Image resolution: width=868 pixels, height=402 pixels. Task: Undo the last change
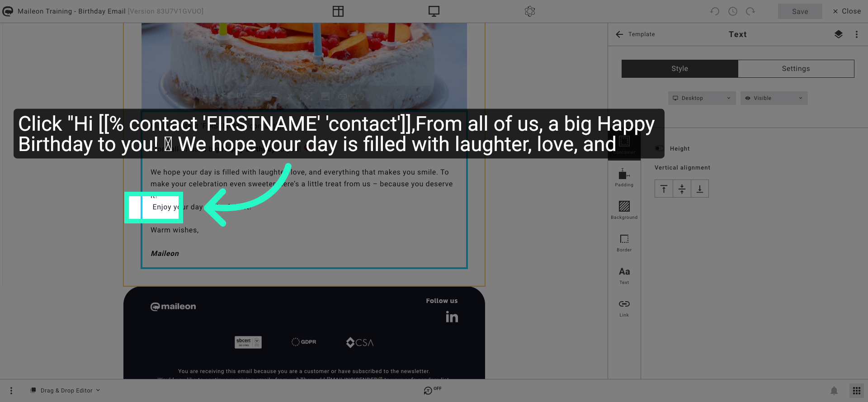(x=715, y=11)
